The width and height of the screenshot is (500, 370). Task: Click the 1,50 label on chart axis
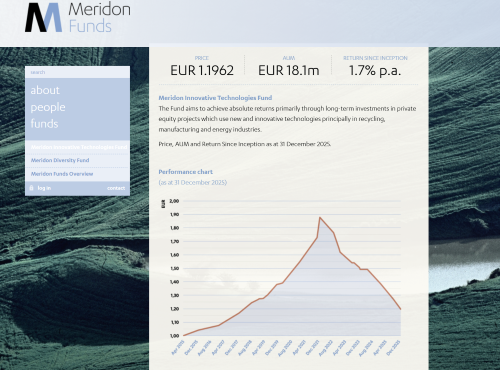coord(174,268)
